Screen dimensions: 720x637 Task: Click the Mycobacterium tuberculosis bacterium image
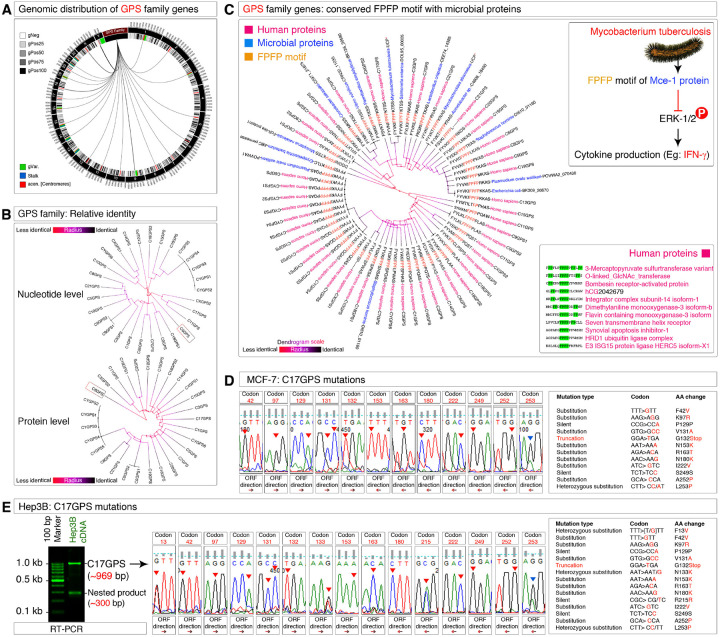pyautogui.click(x=675, y=51)
